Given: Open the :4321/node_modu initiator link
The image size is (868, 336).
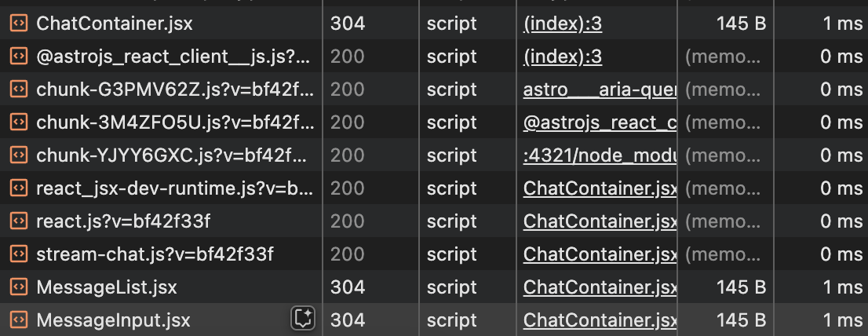Looking at the screenshot, I should pyautogui.click(x=600, y=155).
